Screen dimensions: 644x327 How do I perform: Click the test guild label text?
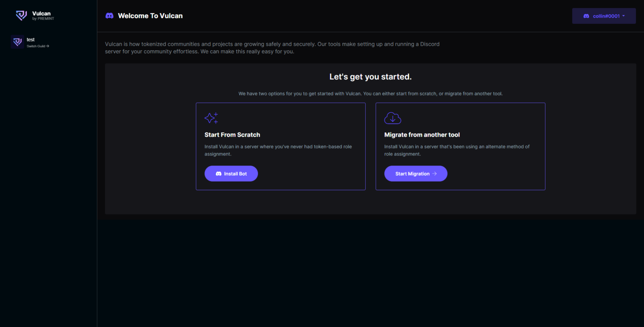click(31, 39)
